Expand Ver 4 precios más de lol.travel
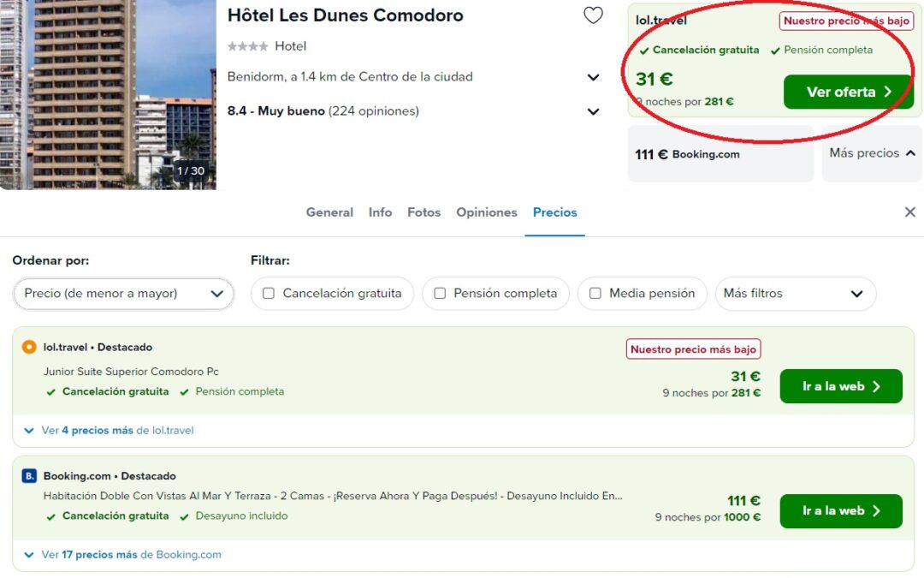Viewport: 924px width, 578px height. click(x=109, y=431)
